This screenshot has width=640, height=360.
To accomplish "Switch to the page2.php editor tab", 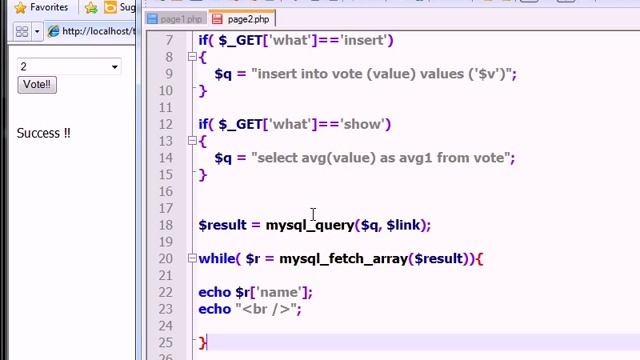I will [x=242, y=19].
